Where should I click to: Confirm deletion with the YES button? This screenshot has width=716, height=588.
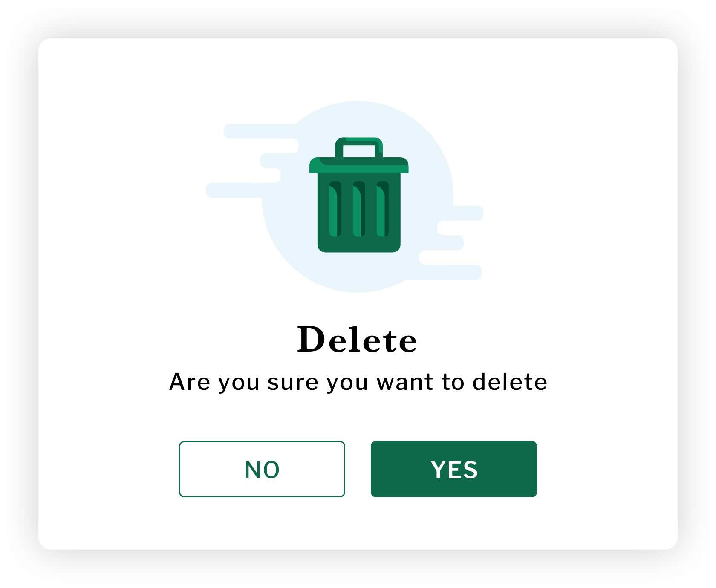(x=453, y=469)
